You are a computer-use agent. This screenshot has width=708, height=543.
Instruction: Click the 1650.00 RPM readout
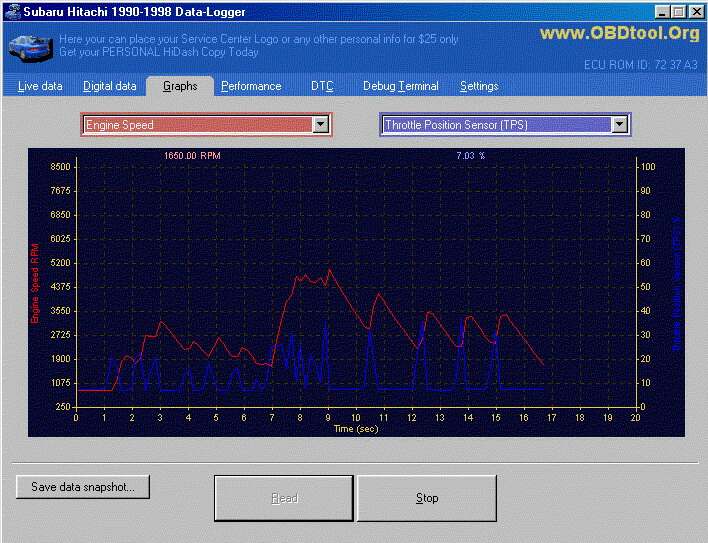[192, 156]
